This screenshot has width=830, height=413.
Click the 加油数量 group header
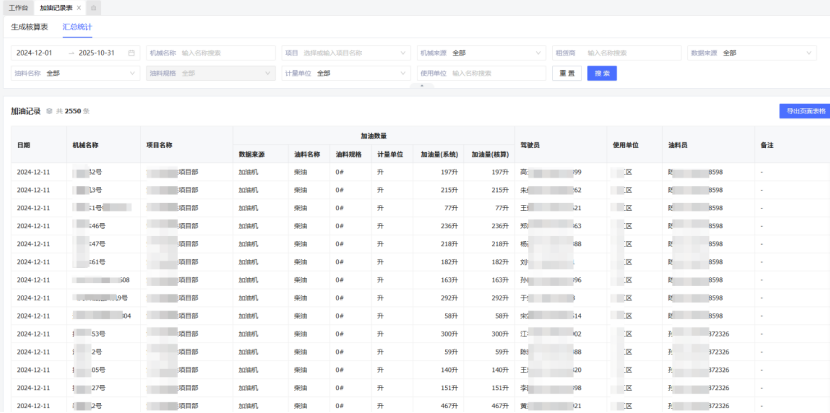click(374, 136)
